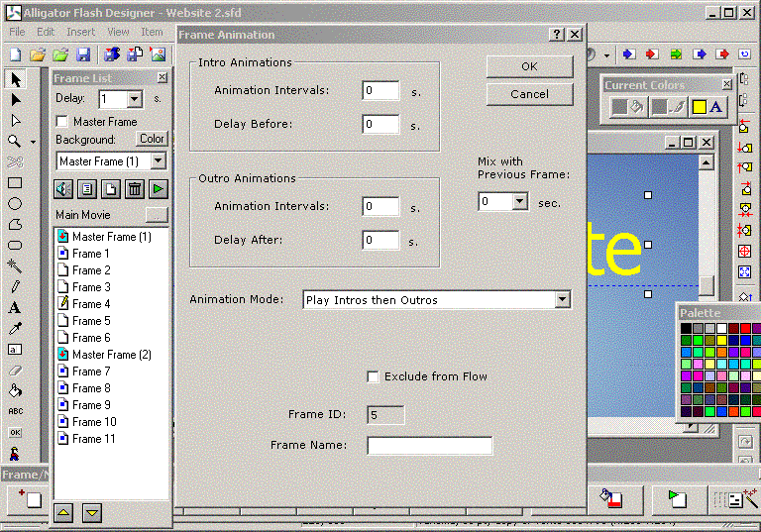Screen dimensions: 761x532
Task: Click the OK button in Frame Animation
Action: click(529, 66)
